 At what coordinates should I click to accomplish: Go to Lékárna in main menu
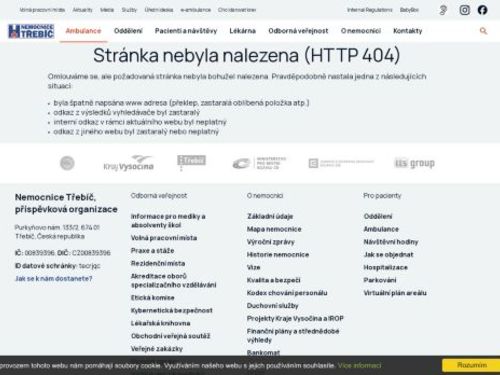click(x=242, y=31)
